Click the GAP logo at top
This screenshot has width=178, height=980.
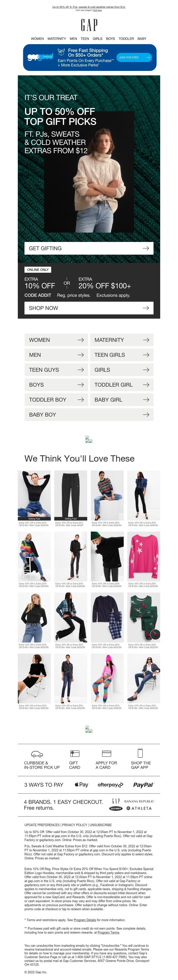pyautogui.click(x=89, y=25)
